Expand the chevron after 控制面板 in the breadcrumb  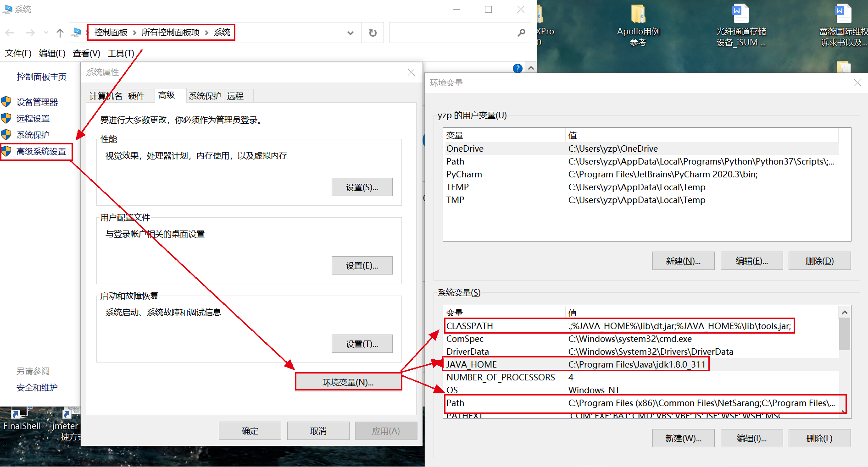pos(134,33)
